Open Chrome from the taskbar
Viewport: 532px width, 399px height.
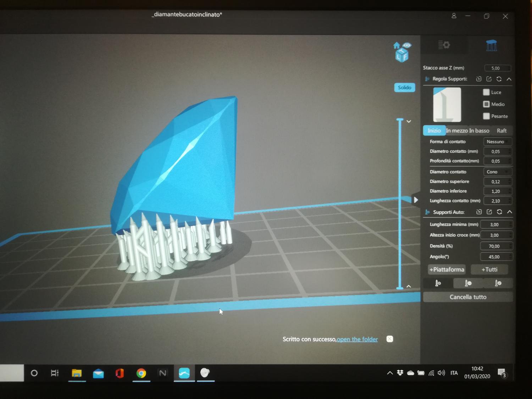141,373
